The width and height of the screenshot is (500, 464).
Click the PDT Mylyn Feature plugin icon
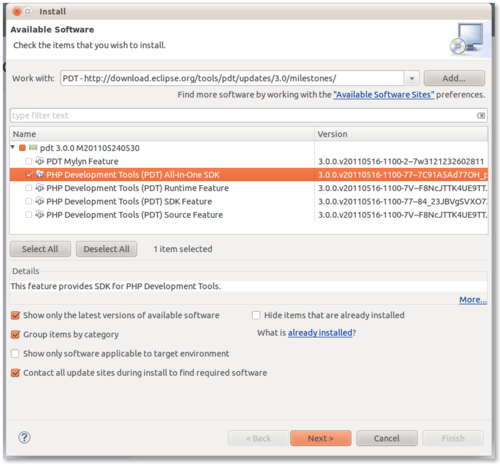point(40,161)
